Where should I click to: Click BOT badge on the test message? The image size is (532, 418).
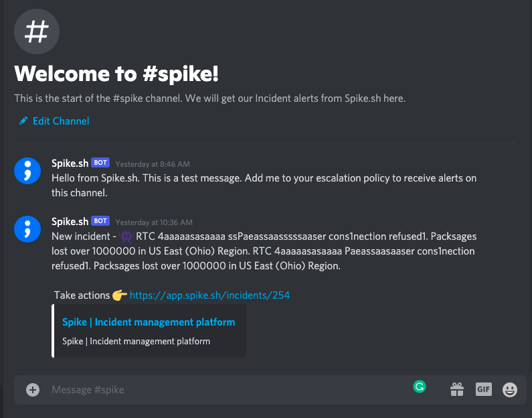(x=100, y=163)
